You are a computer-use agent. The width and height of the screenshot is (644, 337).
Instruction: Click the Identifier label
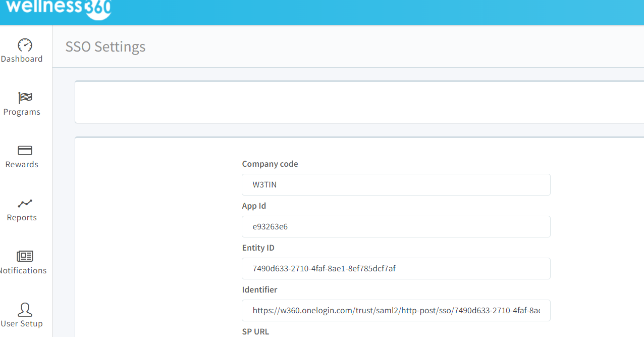click(x=260, y=290)
